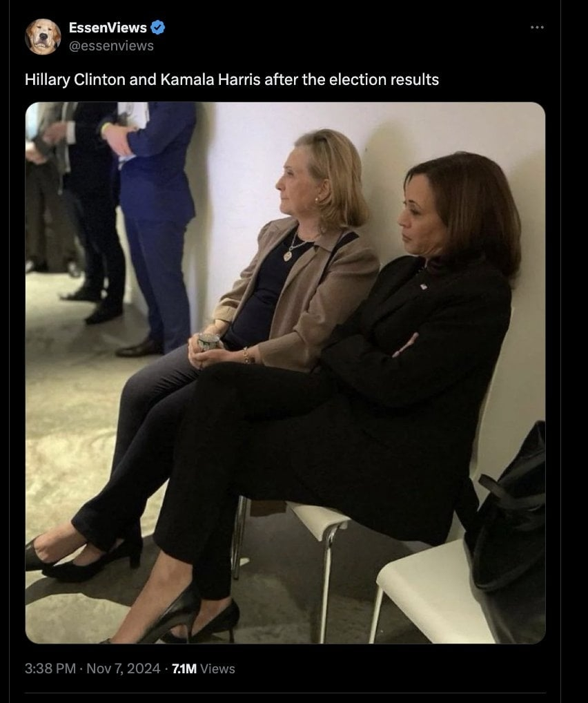The image size is (588, 703).
Task: Open the EssenViews dog profile picture
Action: coord(43,37)
